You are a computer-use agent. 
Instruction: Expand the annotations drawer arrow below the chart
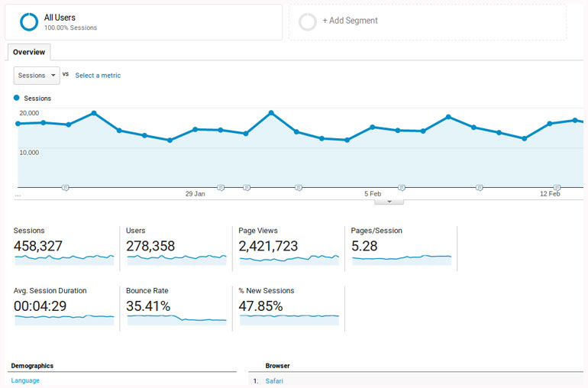389,202
